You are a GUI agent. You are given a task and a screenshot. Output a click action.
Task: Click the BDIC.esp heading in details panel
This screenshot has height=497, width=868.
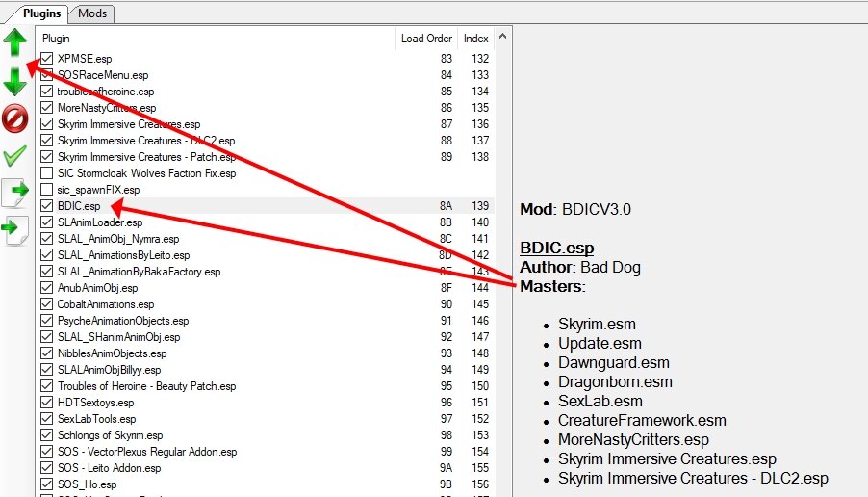coord(557,248)
